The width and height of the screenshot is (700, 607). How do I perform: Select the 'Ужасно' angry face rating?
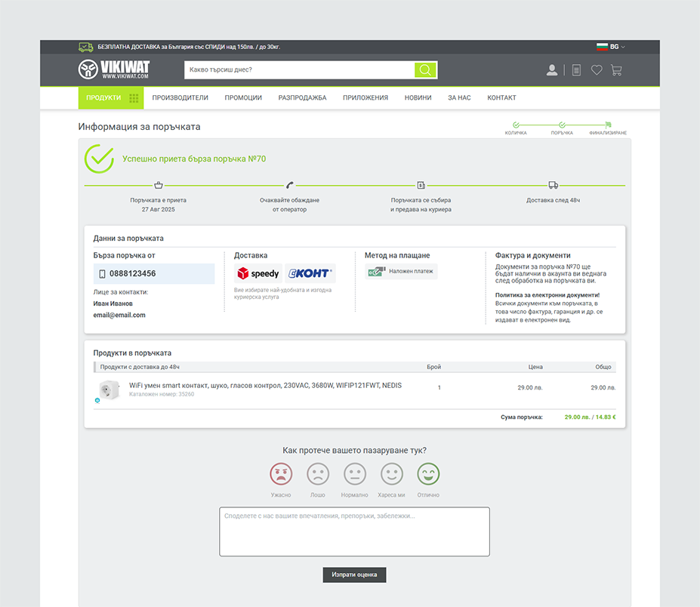pos(281,474)
